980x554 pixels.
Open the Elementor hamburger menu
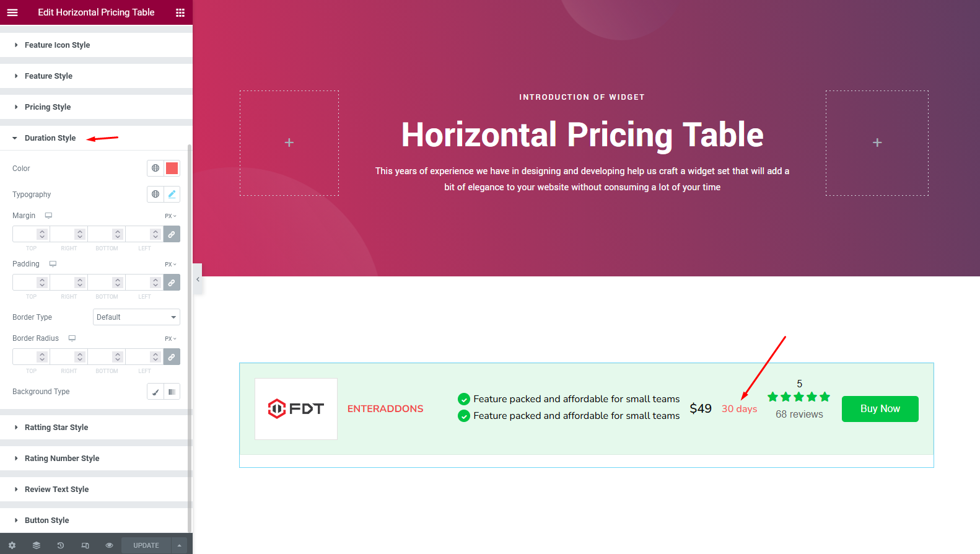[x=12, y=12]
